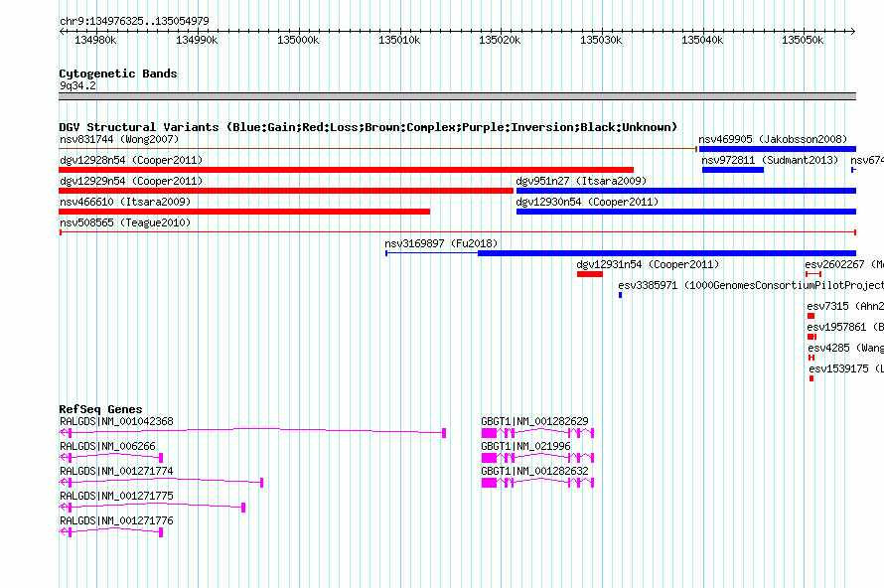Select the esv7315 red square marker
This screenshot has height=588, width=884.
pos(811,316)
